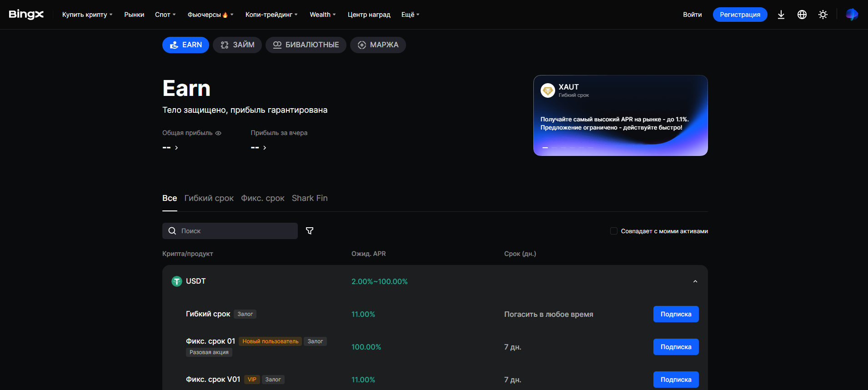Image resolution: width=868 pixels, height=390 pixels.
Task: Click the Ожид. APR column header
Action: (369, 254)
